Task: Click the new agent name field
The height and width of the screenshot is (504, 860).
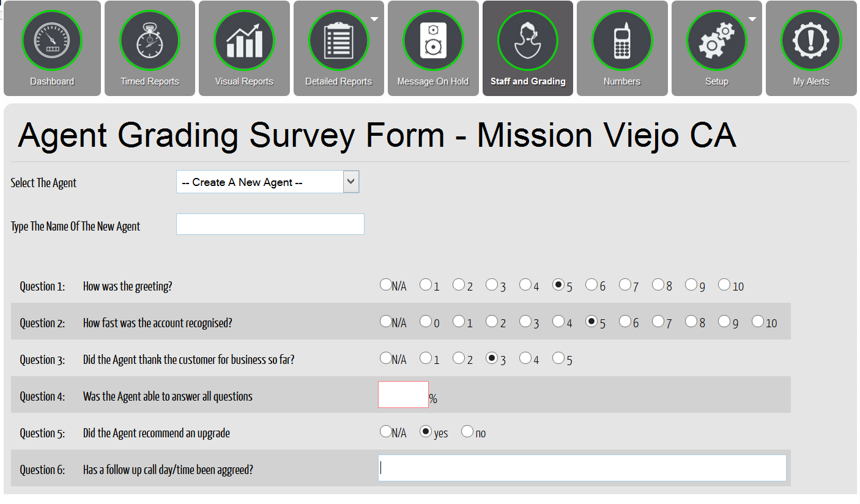Action: pyautogui.click(x=270, y=224)
